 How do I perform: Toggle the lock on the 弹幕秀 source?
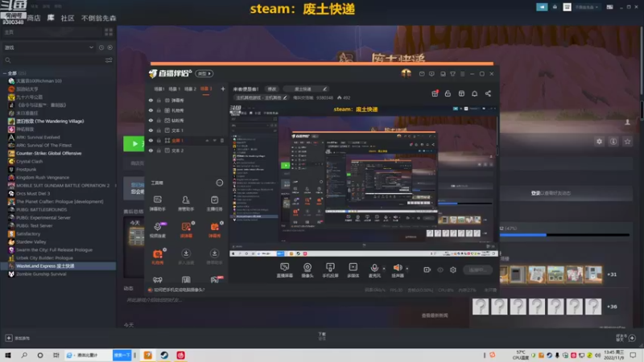pos(159,100)
